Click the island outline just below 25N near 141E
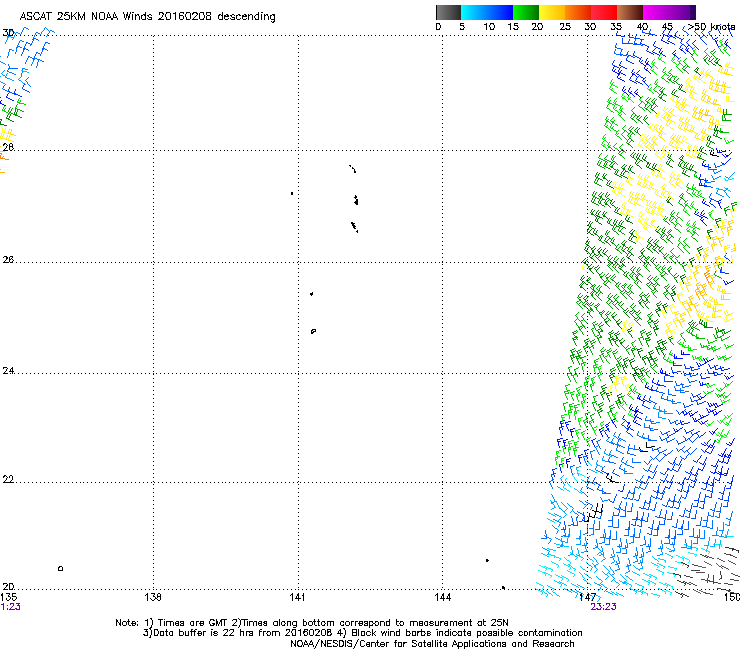Image resolution: width=740 pixels, height=650 pixels. click(x=313, y=331)
